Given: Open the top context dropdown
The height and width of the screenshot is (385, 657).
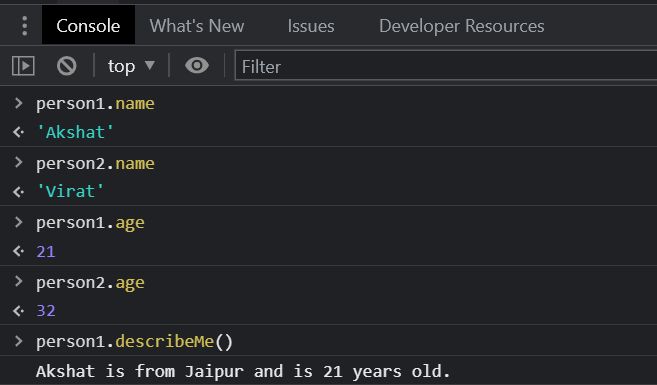Looking at the screenshot, I should point(131,66).
